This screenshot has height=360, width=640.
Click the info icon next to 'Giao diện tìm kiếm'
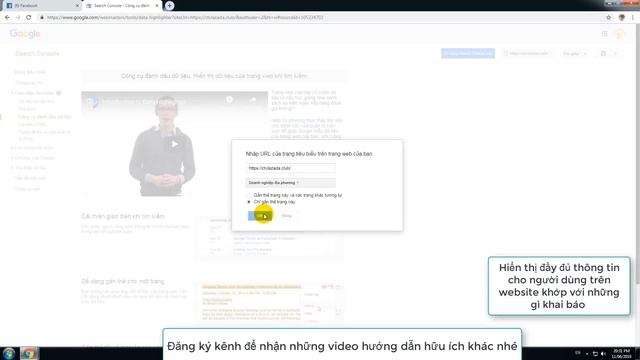pyautogui.click(x=59, y=93)
